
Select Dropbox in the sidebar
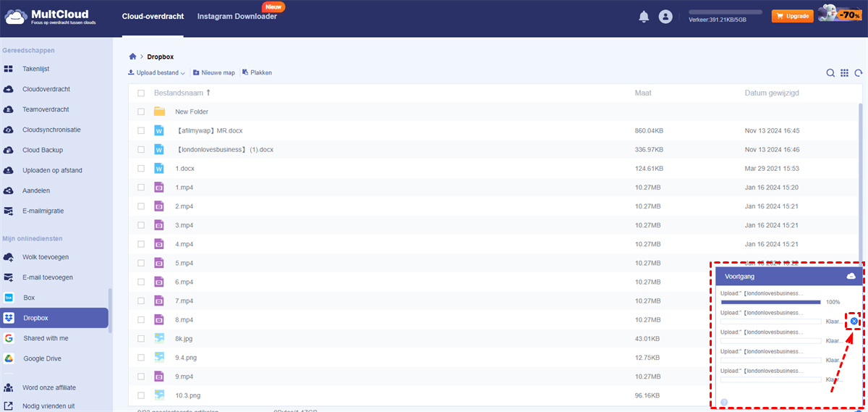(54, 318)
